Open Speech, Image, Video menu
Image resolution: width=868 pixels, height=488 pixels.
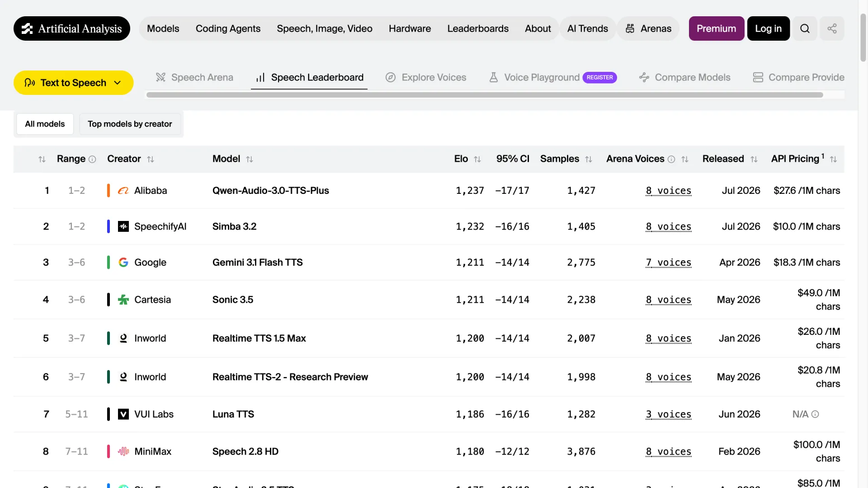point(325,28)
